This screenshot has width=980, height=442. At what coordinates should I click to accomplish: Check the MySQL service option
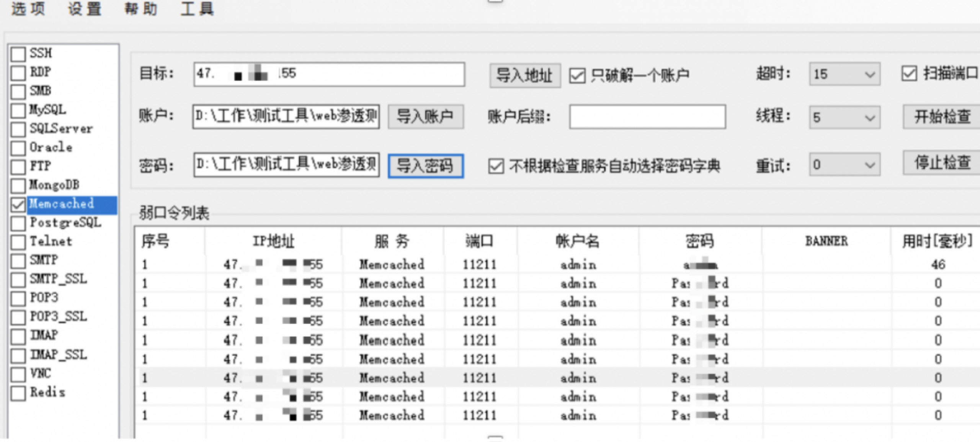point(18,110)
